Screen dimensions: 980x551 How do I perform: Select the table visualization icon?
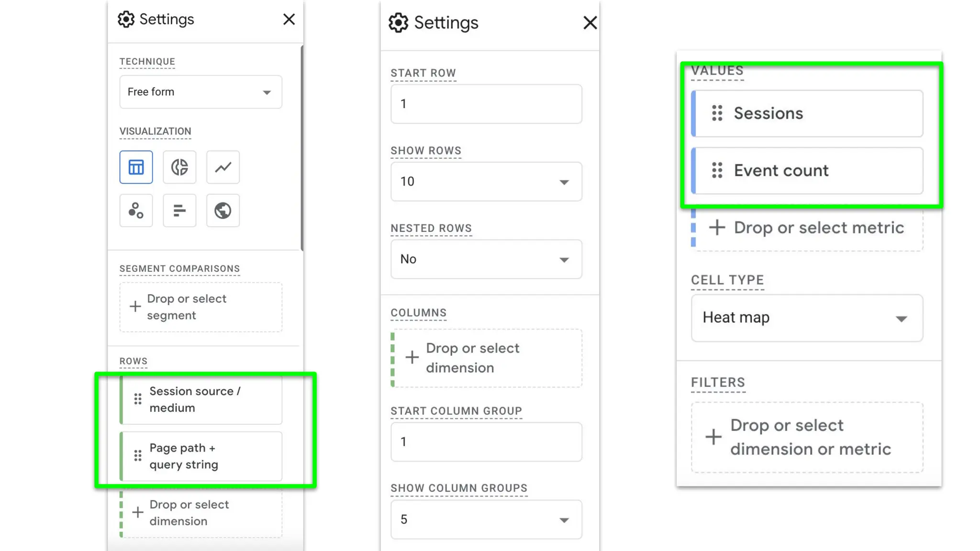(x=136, y=167)
